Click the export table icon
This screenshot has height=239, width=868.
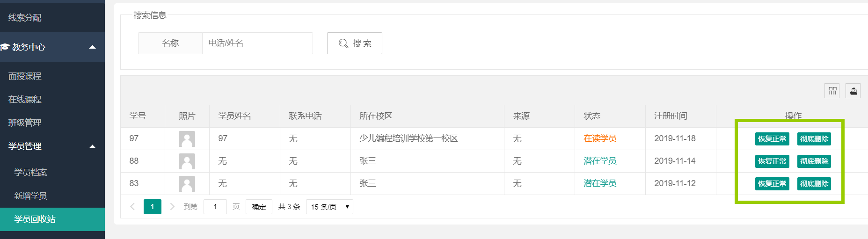click(x=853, y=91)
